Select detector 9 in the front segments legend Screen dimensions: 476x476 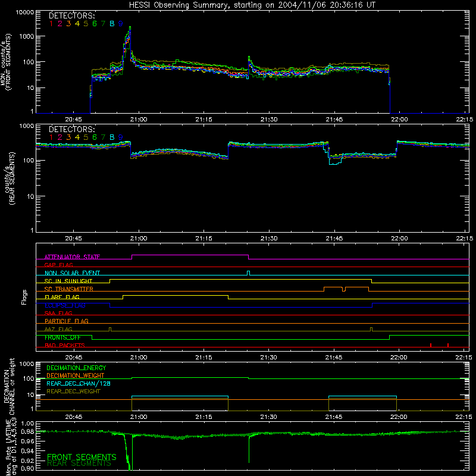121,24
